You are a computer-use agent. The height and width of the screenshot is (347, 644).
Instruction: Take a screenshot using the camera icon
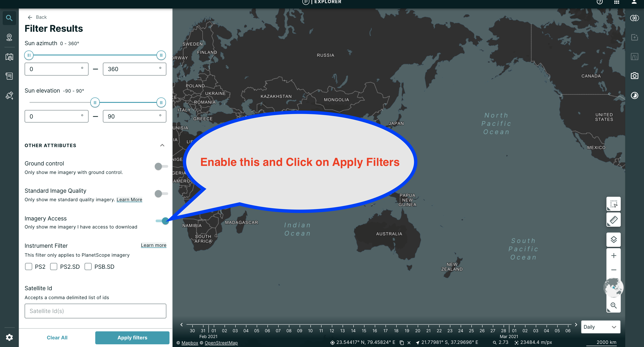coord(635,76)
